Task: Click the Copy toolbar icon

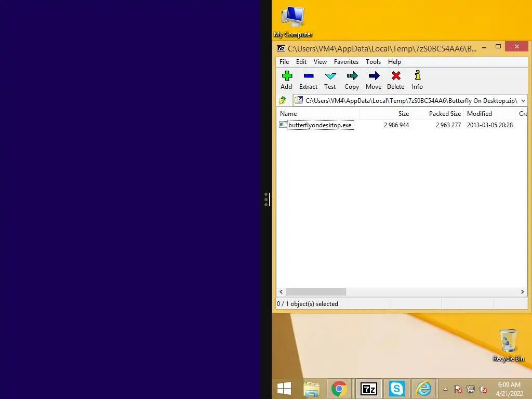Action: pos(352,80)
